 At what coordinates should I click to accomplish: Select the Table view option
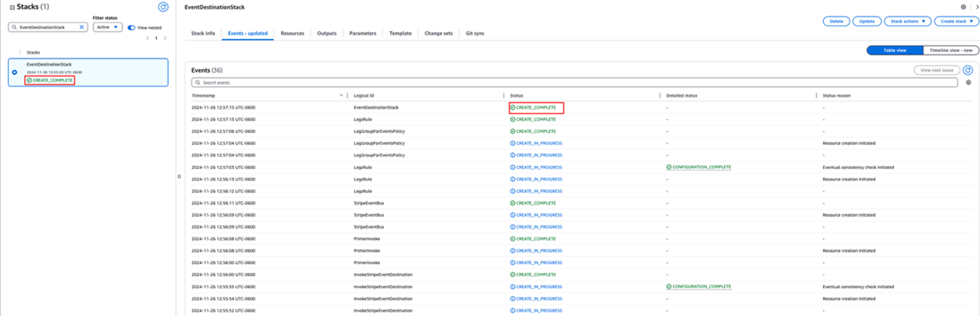pos(896,51)
